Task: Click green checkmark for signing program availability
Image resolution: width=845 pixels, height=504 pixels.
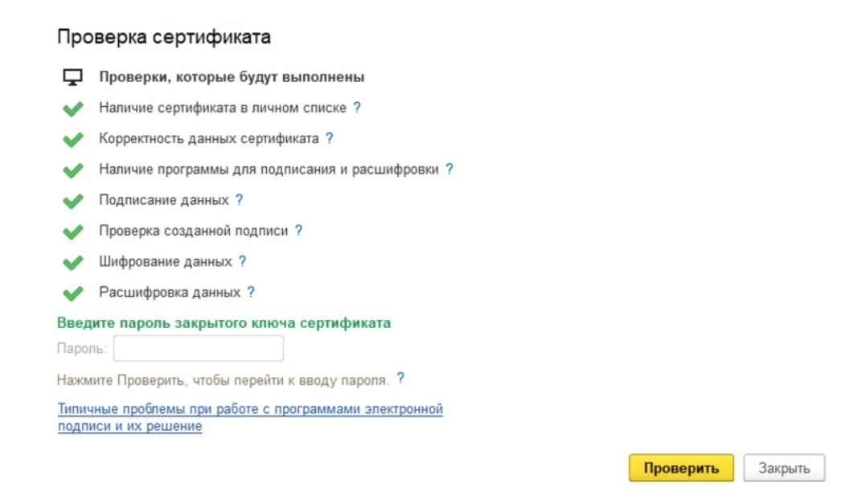Action: pos(72,170)
